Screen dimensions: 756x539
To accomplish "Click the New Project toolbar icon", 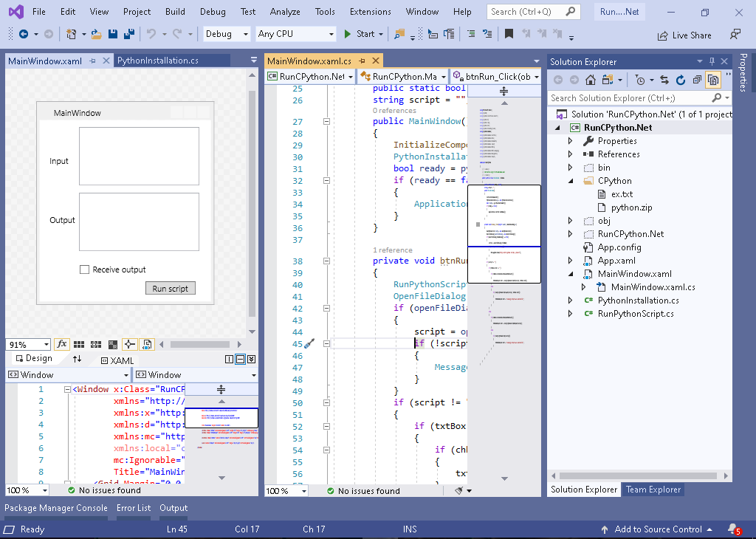I will coord(72,34).
